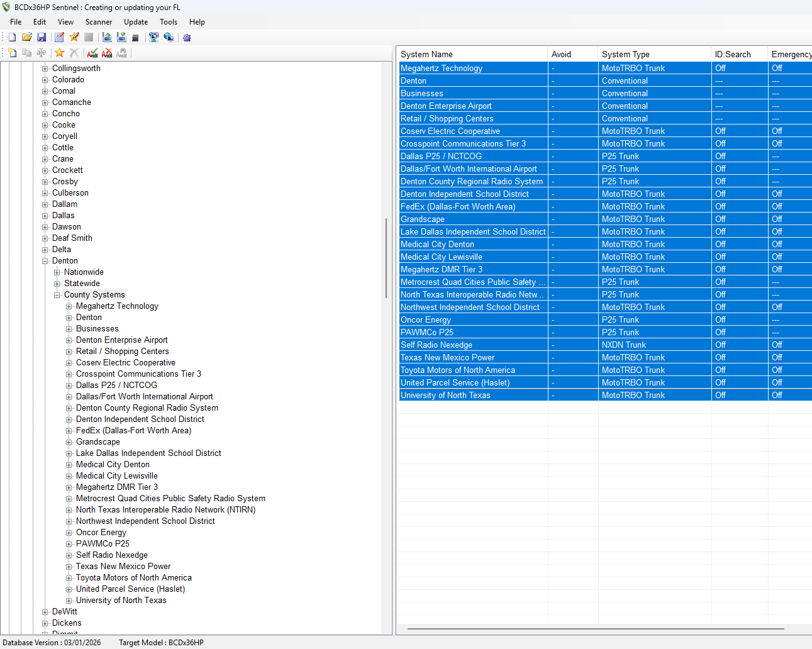Select Denton Enterprise Airport in the tree
The height and width of the screenshot is (649, 812).
[x=122, y=340]
